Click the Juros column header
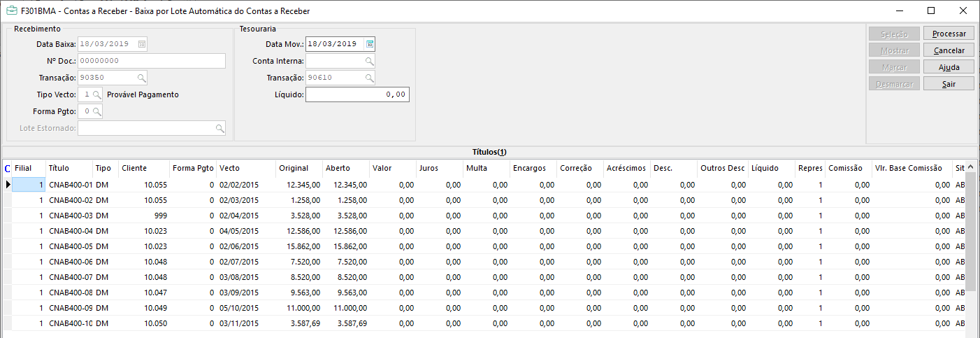Screen dimensions: 980x338 440,168
